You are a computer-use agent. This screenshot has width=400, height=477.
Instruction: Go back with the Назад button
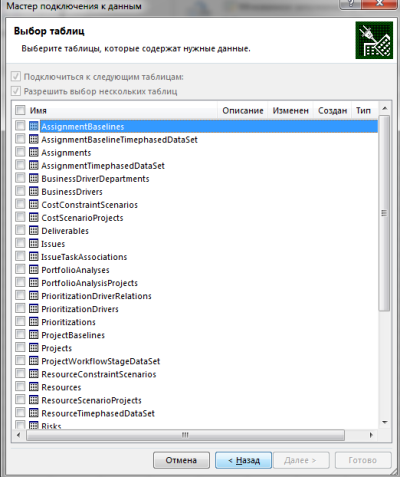click(x=244, y=460)
